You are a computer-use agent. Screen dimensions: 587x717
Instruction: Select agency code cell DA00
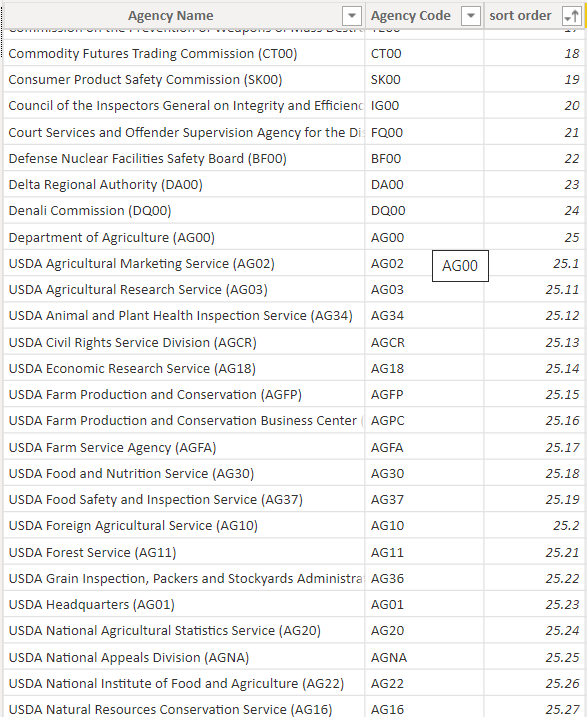pyautogui.click(x=424, y=185)
